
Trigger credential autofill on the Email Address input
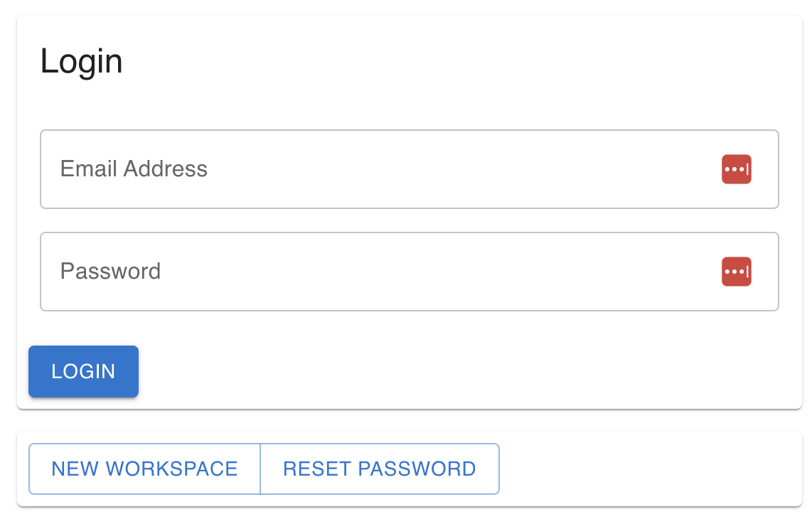pyautogui.click(x=737, y=169)
